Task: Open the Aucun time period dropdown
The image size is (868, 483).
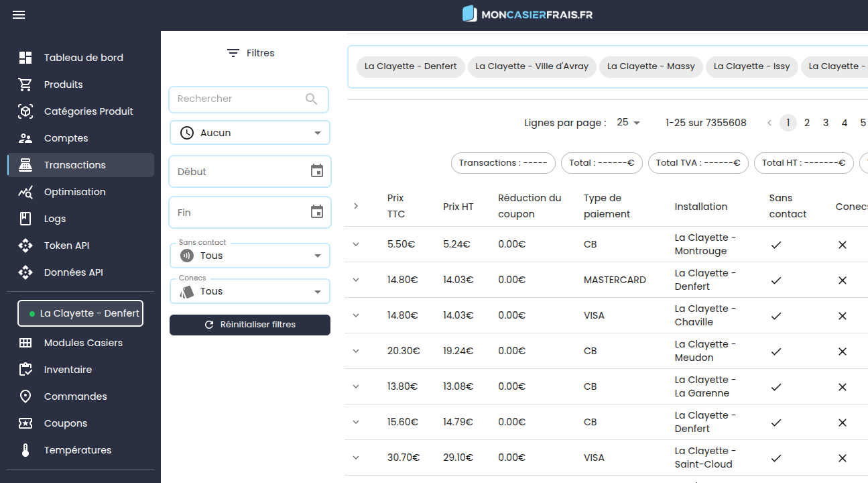Action: click(x=250, y=133)
